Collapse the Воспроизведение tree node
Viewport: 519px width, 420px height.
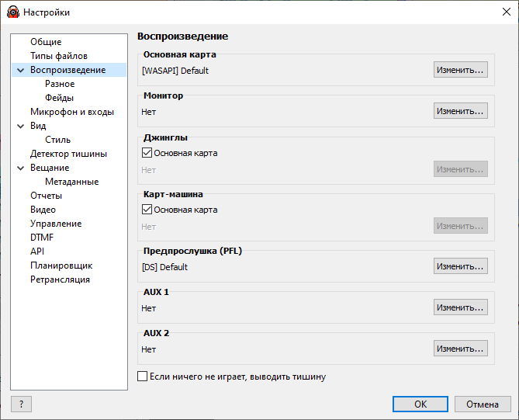pyautogui.click(x=20, y=70)
